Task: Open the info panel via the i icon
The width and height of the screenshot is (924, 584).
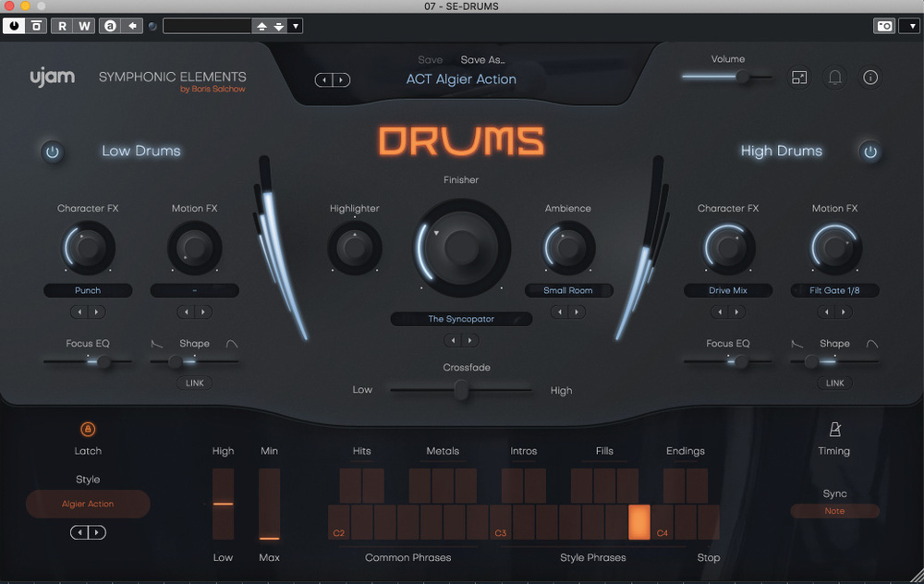Action: 869,78
